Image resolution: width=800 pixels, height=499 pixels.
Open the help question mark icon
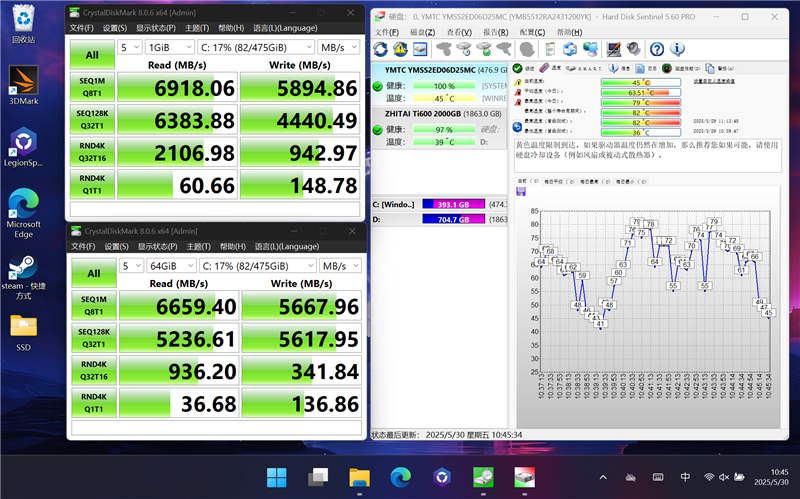659,49
